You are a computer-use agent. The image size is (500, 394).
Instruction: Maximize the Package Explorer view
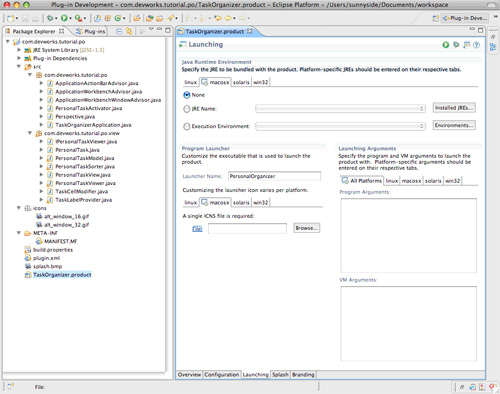168,30
